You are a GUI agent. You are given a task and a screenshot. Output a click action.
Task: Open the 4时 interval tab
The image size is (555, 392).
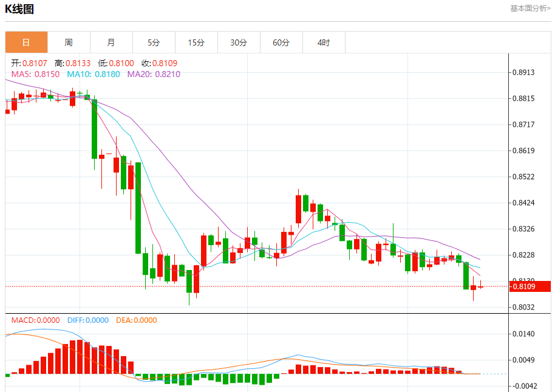click(324, 42)
